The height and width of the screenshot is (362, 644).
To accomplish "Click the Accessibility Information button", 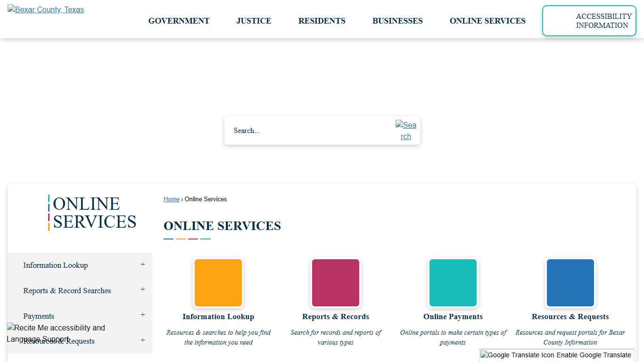I will pyautogui.click(x=589, y=21).
